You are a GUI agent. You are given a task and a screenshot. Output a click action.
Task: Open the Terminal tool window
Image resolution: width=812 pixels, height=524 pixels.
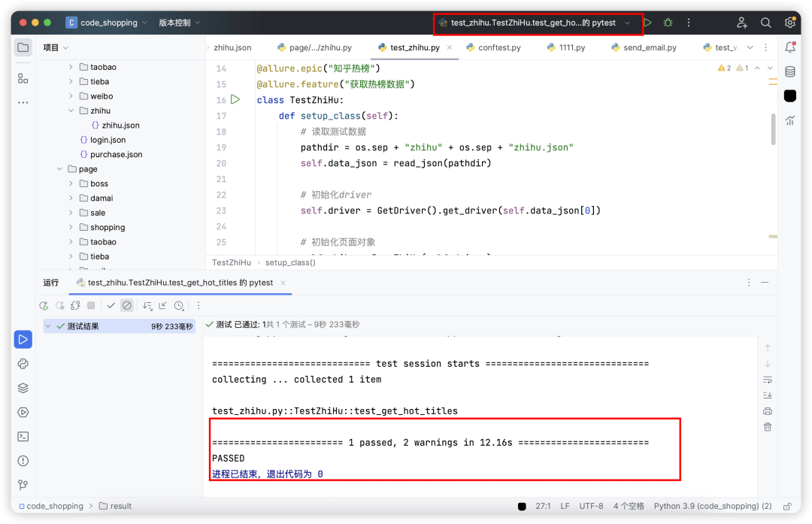click(23, 437)
